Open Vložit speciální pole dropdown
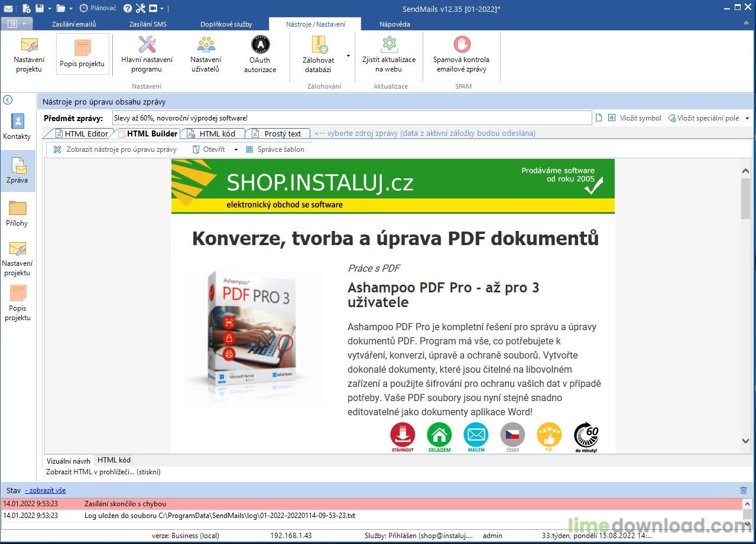This screenshot has width=756, height=544. click(747, 118)
